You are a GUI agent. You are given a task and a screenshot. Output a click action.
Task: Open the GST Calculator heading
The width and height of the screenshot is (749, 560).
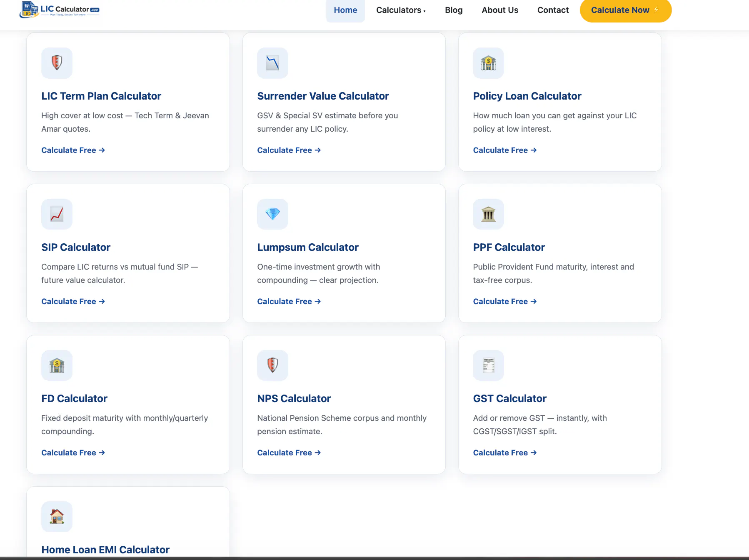tap(509, 399)
